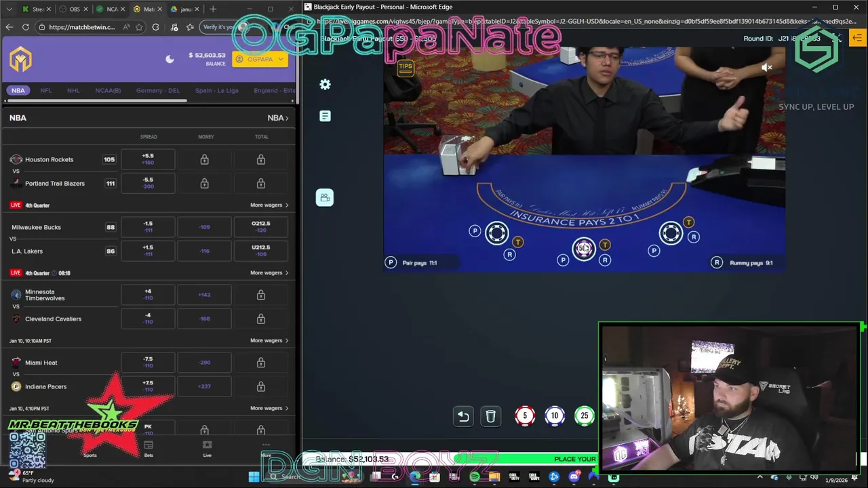The height and width of the screenshot is (488, 868).
Task: Toggle dark mode moon icon
Action: [x=170, y=59]
